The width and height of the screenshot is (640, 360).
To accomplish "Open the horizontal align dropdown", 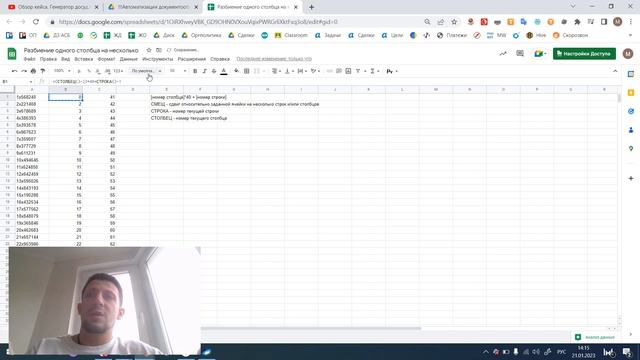I will (x=276, y=71).
